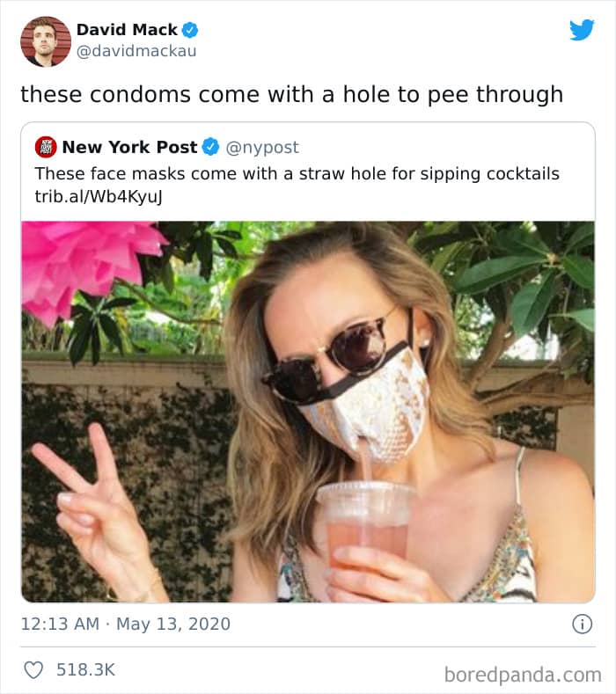Click the 518.3K likes count
Image resolution: width=616 pixels, height=694 pixels.
[x=86, y=669]
